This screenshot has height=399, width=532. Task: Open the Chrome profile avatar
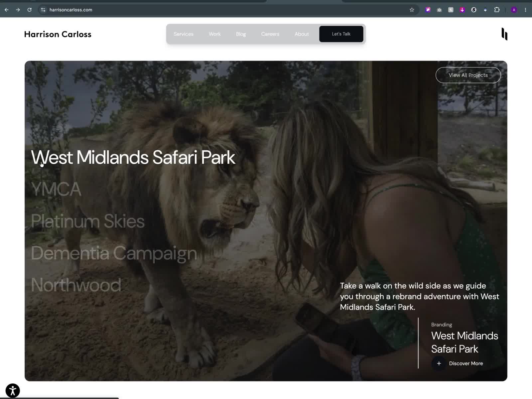514,10
